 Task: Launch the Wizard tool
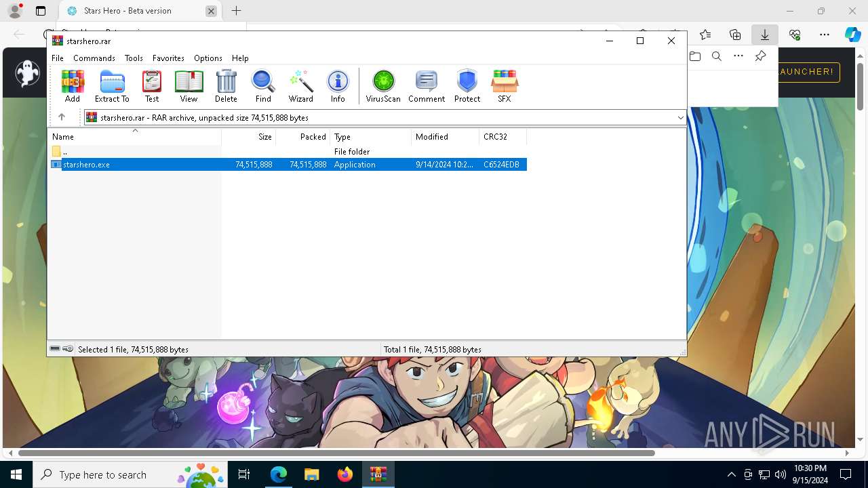300,86
